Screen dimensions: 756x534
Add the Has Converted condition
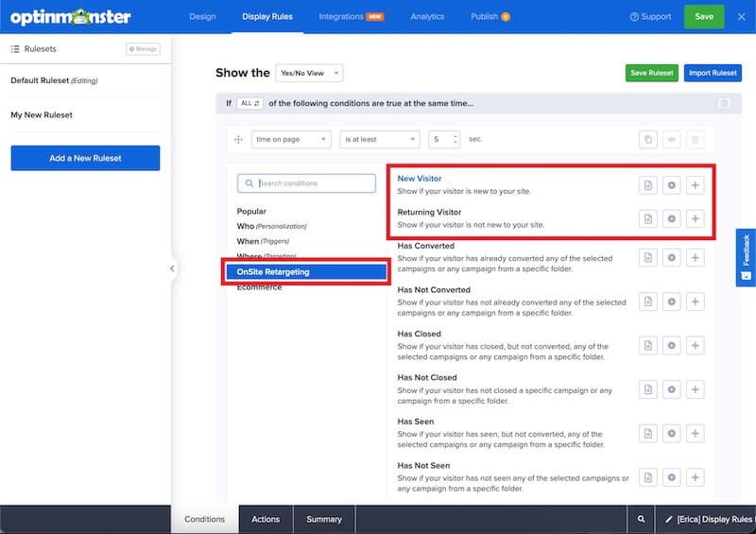tap(696, 258)
